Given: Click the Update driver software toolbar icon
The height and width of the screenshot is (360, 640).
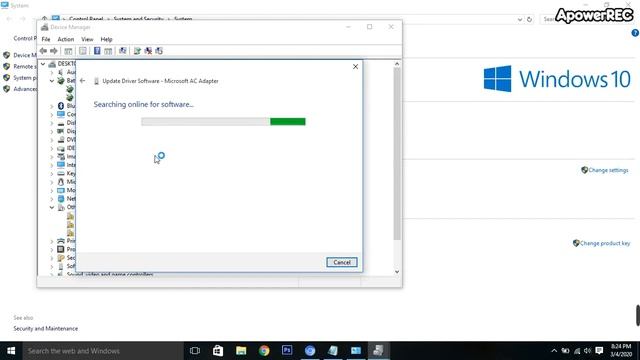Looking at the screenshot, I should click(x=137, y=51).
